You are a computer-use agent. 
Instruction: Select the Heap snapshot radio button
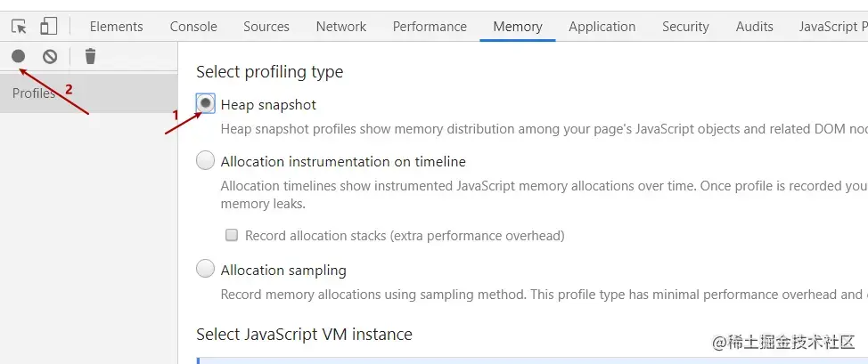point(206,104)
